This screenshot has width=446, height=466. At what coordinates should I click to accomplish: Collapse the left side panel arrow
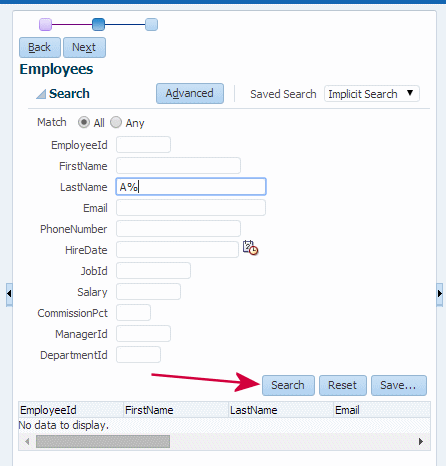(x=9, y=294)
